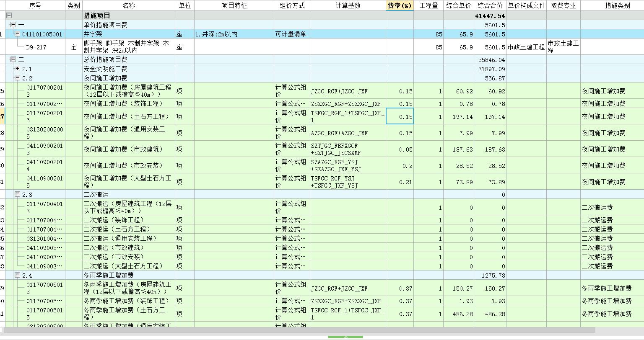Screen dimensions: 644x340
Task: Collapse the 措施项目 root node
Action: click(x=9, y=15)
